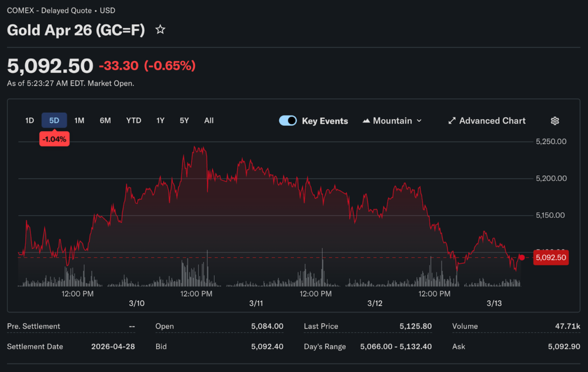Click the Gold Apr 26 (GC=F) title
The image size is (588, 372).
click(76, 30)
